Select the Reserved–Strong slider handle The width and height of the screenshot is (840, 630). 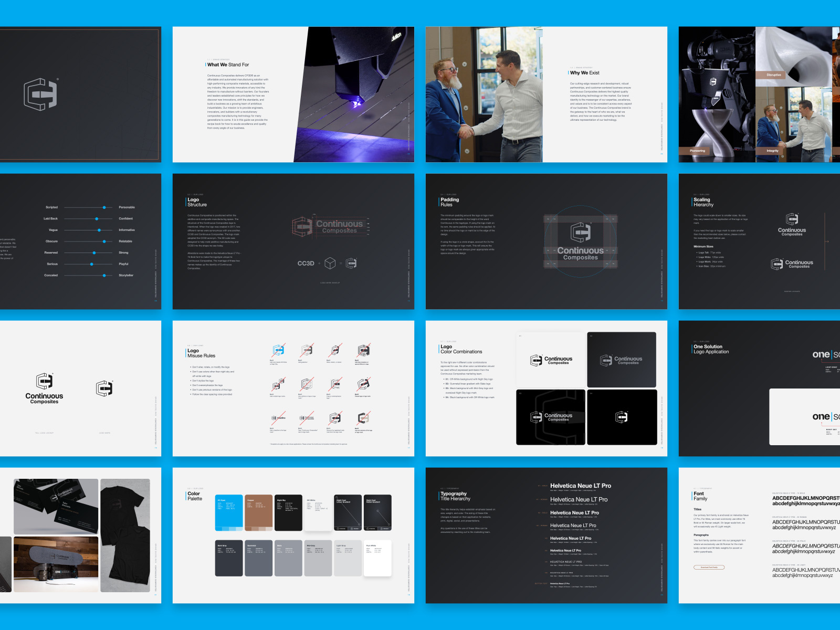click(x=94, y=253)
